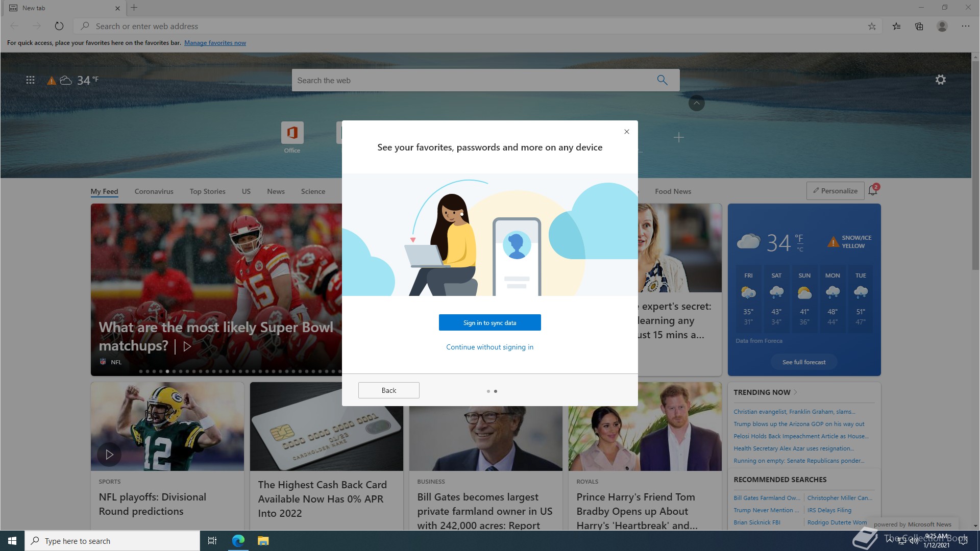
Task: Switch to Food News tab
Action: 673,191
